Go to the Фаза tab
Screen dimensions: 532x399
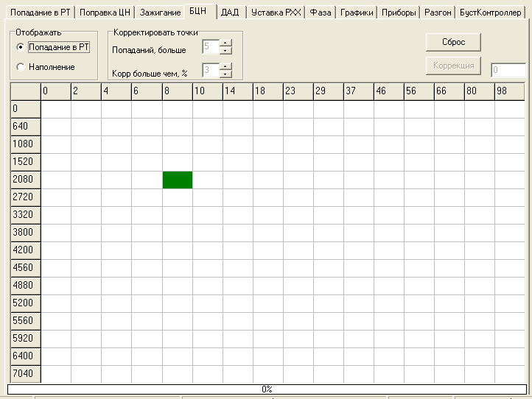(x=321, y=13)
